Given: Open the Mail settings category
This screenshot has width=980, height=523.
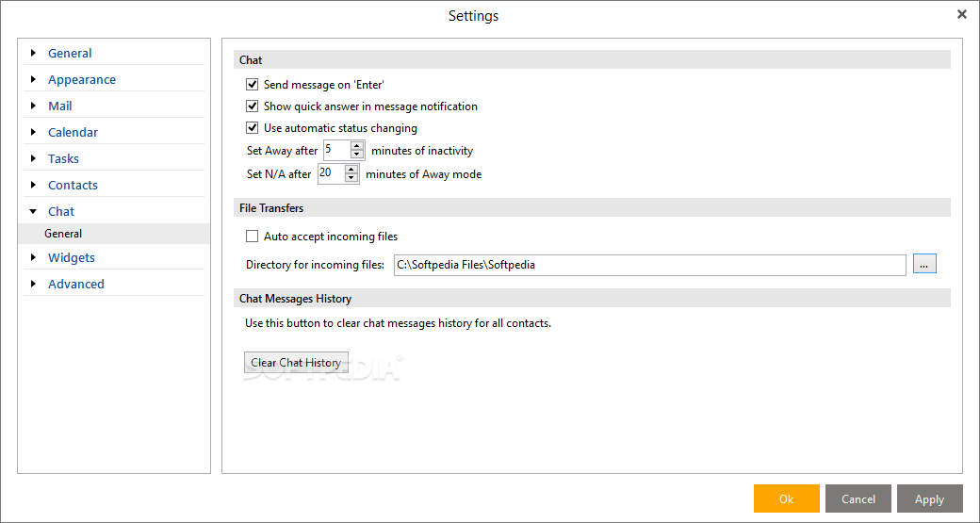Looking at the screenshot, I should [x=60, y=106].
